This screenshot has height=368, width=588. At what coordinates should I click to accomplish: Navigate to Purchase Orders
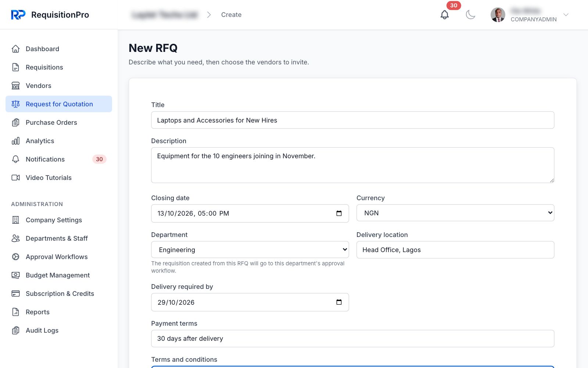[x=59, y=123]
